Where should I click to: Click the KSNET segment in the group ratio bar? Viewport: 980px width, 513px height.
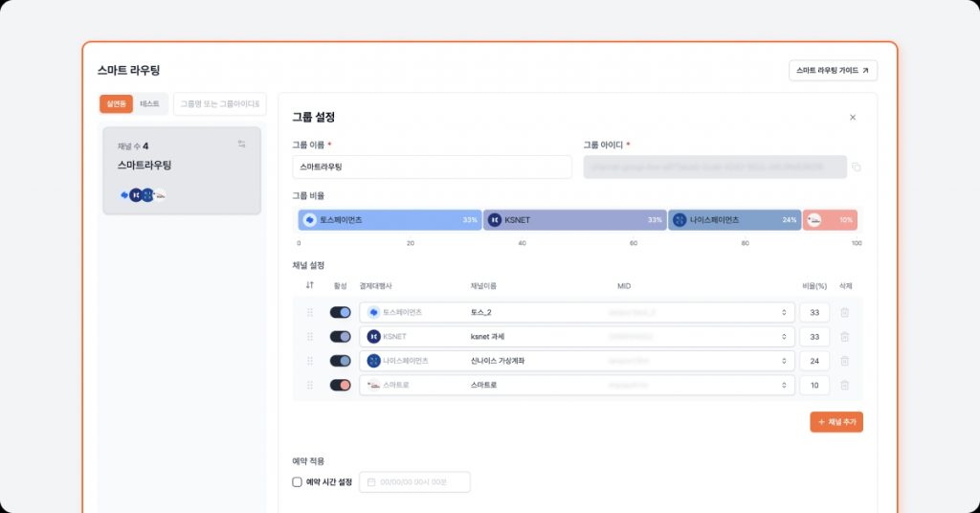[574, 220]
